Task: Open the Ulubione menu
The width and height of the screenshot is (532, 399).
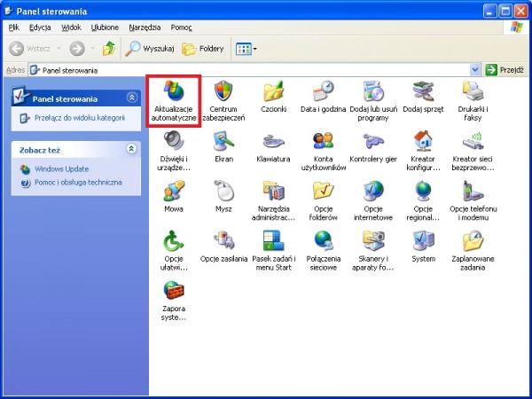Action: click(105, 27)
